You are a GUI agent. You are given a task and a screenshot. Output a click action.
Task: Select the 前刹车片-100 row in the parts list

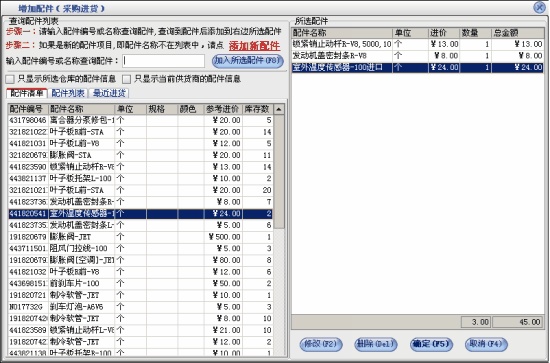point(140,283)
